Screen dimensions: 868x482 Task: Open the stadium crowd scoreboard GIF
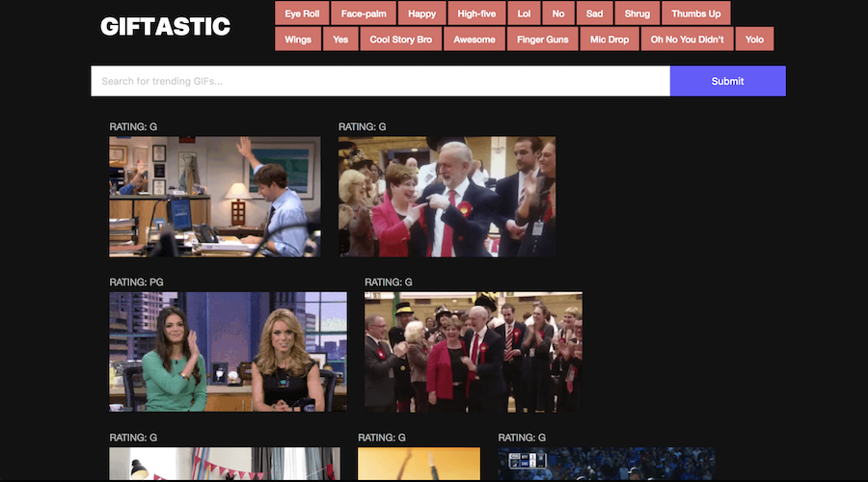click(607, 464)
